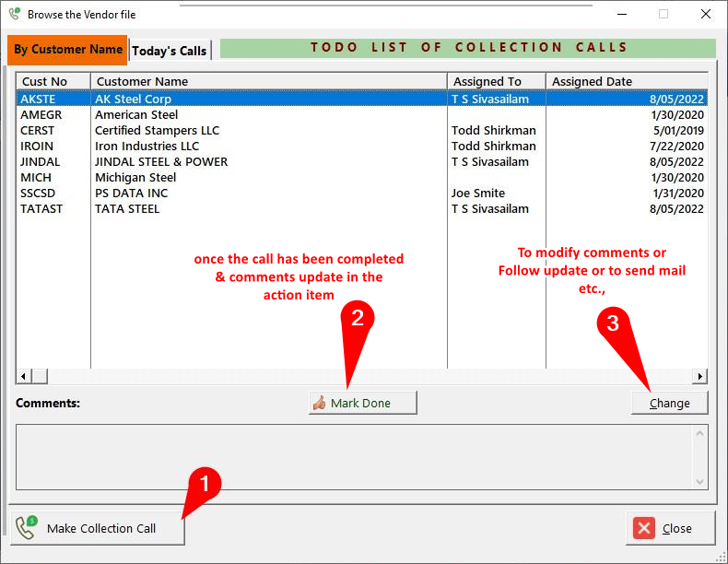The height and width of the screenshot is (564, 728).
Task: Open the Today's Calls tab
Action: pos(170,51)
